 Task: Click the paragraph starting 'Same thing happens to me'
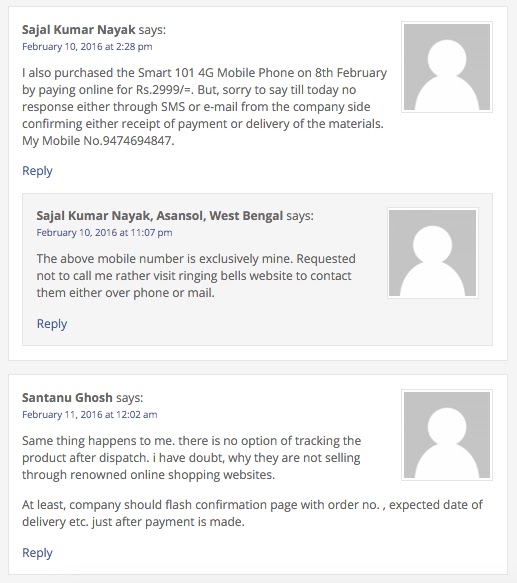(x=192, y=457)
